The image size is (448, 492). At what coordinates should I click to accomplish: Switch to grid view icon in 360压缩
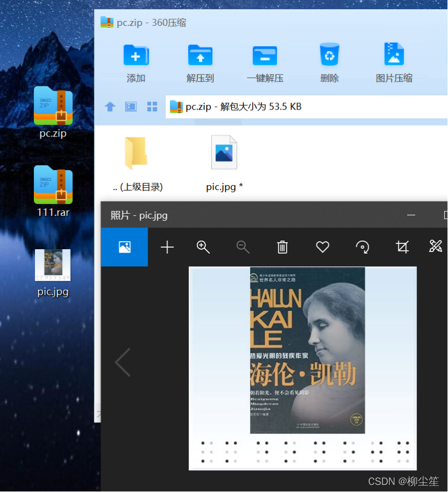pos(152,107)
